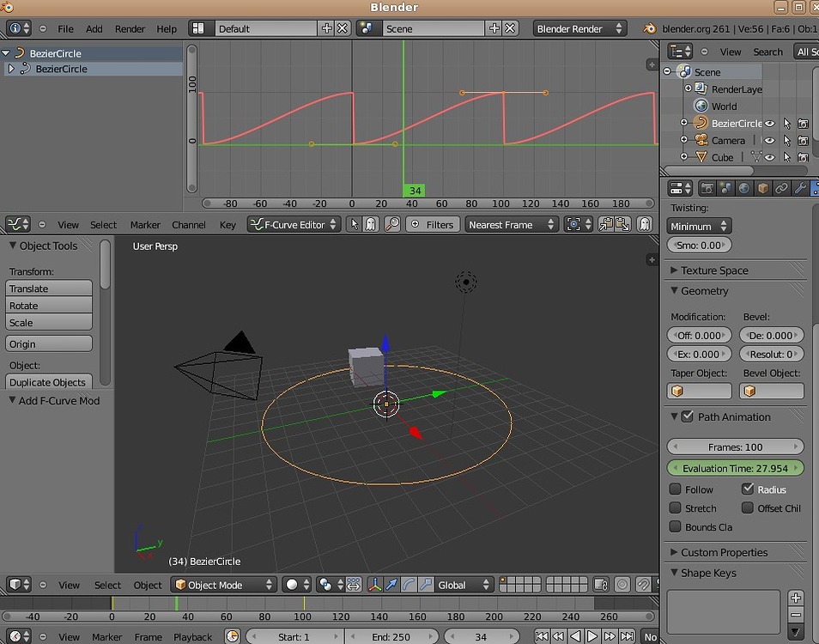Toggle the Path Animation panel checkbox
Screen dimensions: 819x644
point(688,416)
